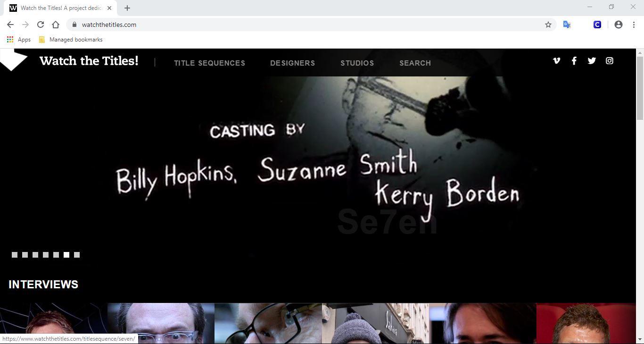Open the Designers menu item
The height and width of the screenshot is (344, 644).
pyautogui.click(x=292, y=63)
